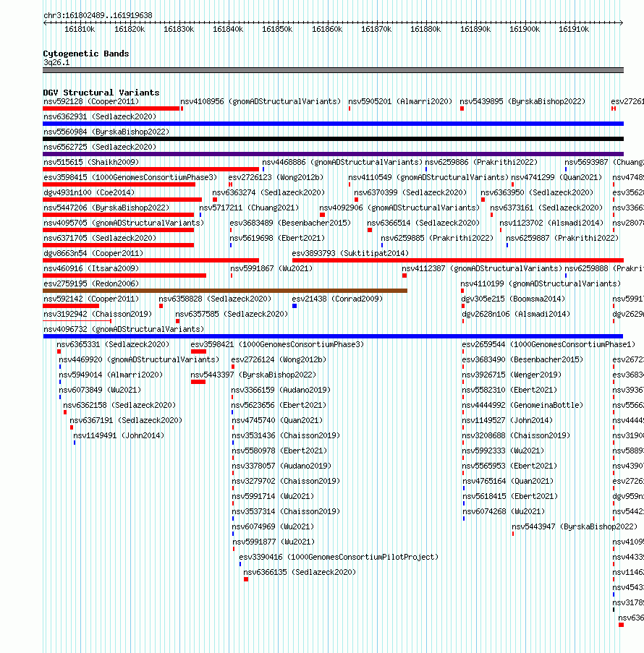The width and height of the screenshot is (644, 653).
Task: Open nsv4741299 (Quan2021) variant
Action: (557, 177)
